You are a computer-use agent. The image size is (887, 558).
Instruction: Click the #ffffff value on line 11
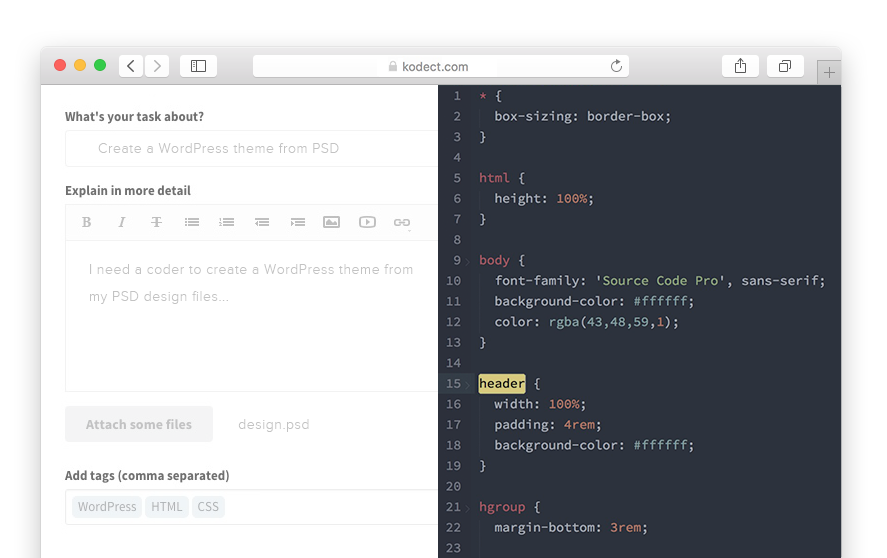pyautogui.click(x=660, y=301)
